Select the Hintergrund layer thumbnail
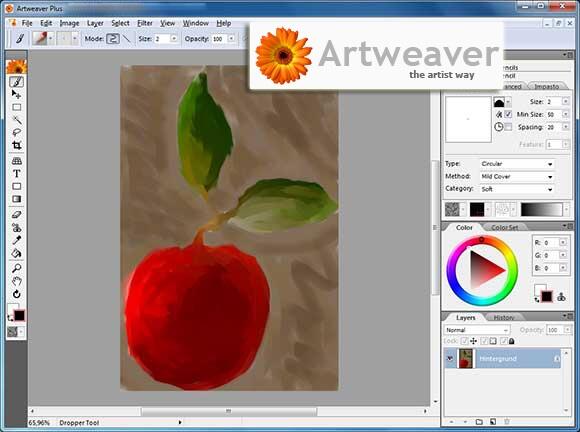Image resolution: width=580 pixels, height=432 pixels. click(466, 359)
